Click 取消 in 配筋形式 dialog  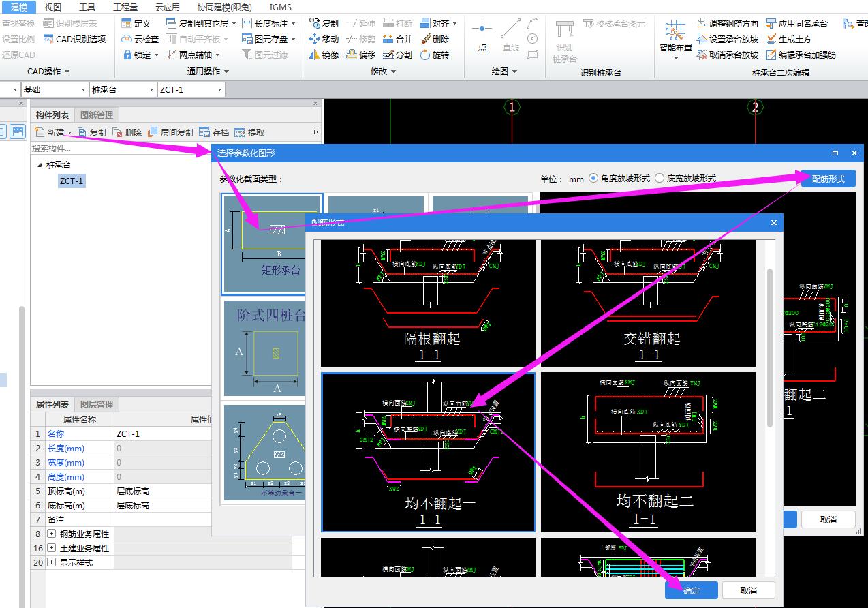tap(749, 590)
